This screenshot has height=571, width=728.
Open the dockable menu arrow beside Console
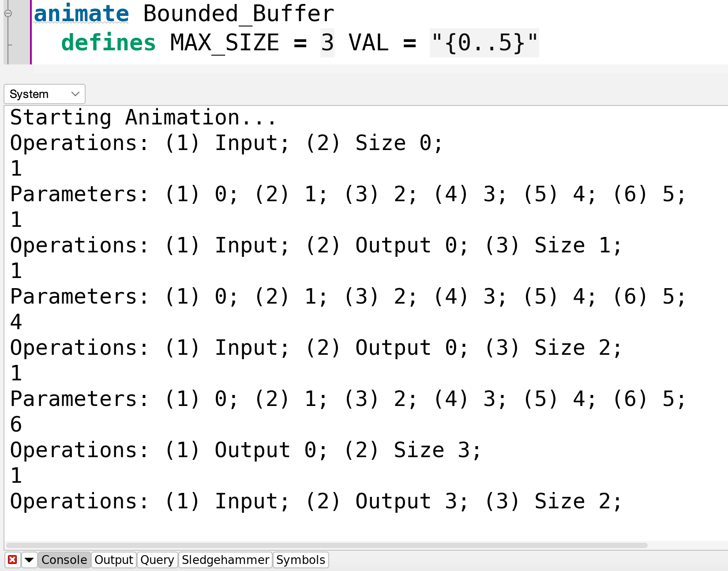[x=29, y=560]
